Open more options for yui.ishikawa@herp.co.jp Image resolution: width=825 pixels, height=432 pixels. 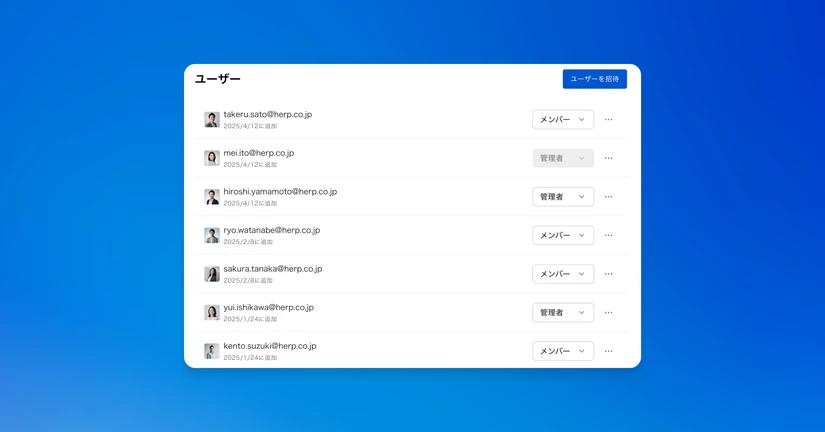tap(608, 313)
